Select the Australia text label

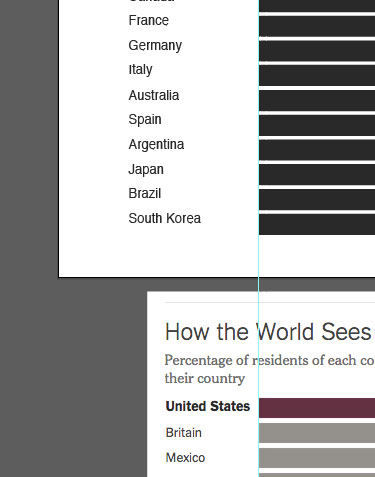[154, 95]
